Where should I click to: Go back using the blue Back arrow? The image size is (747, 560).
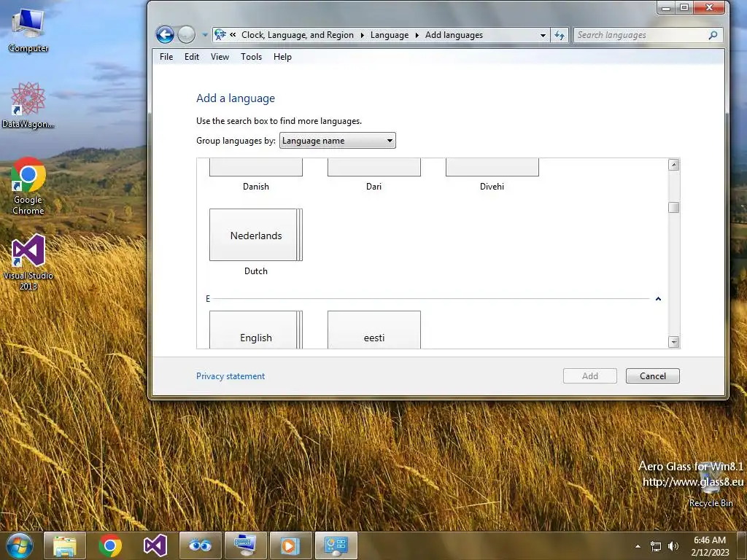[165, 34]
